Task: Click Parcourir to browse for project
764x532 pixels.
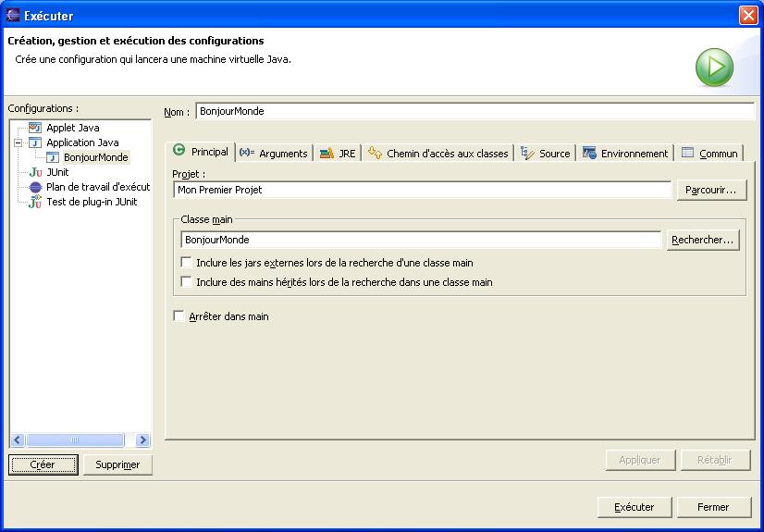Action: (x=711, y=190)
